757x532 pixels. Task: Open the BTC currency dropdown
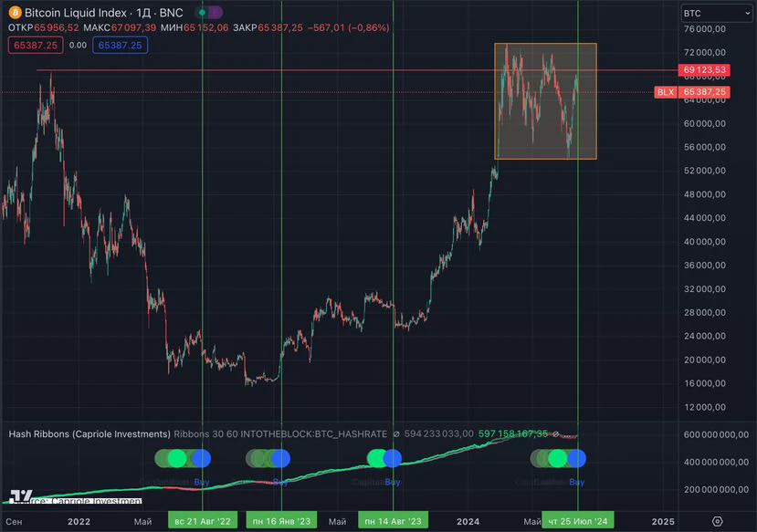point(717,14)
